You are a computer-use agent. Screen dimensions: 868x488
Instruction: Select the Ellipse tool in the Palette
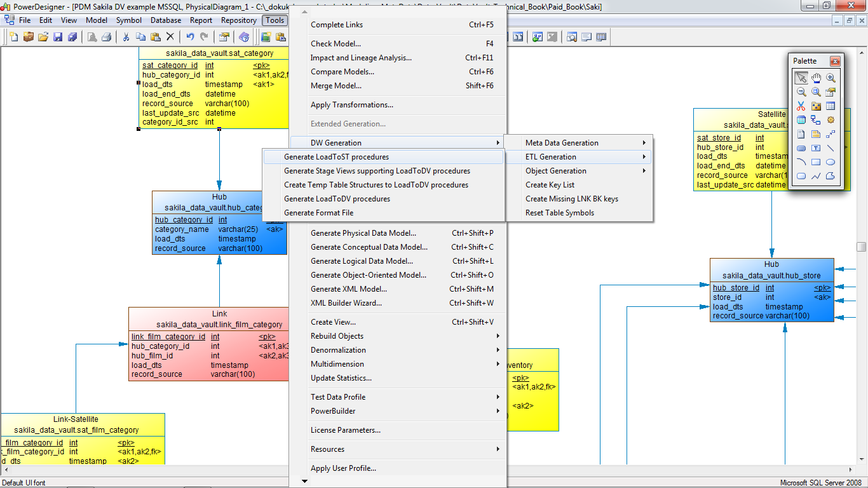pos(831,162)
